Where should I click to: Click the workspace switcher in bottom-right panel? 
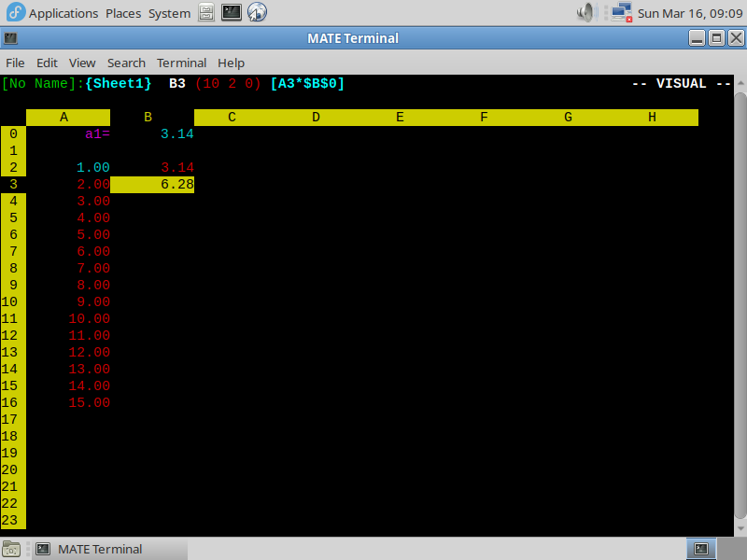click(x=700, y=549)
